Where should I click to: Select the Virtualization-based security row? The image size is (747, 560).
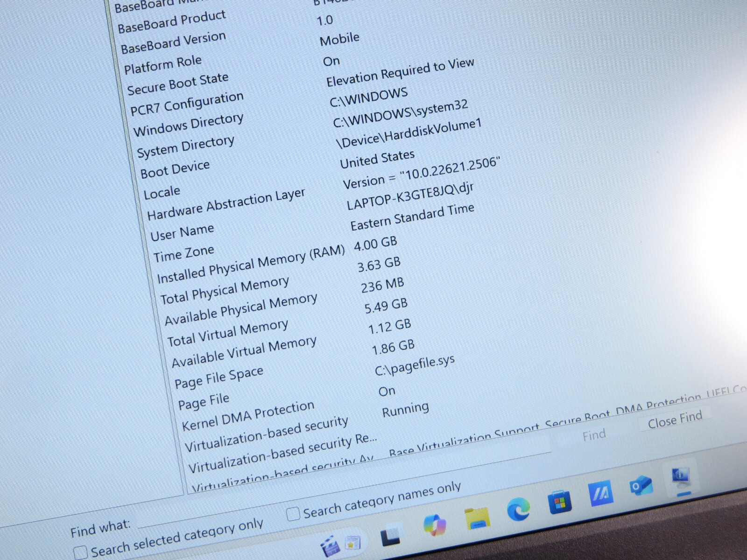coord(266,434)
